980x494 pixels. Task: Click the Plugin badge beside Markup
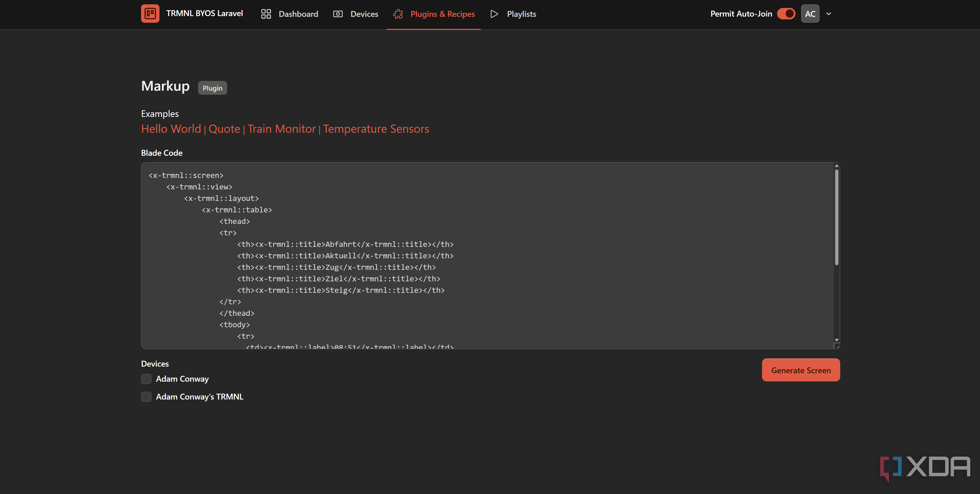point(212,88)
